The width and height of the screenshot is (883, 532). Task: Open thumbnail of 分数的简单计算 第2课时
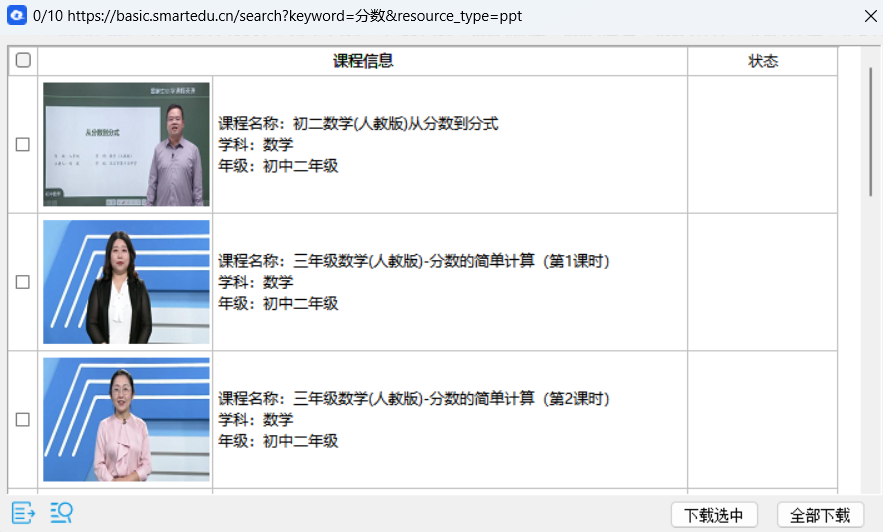click(126, 419)
